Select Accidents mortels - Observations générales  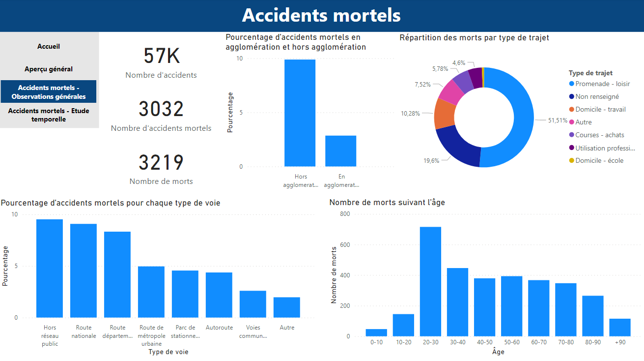[49, 92]
